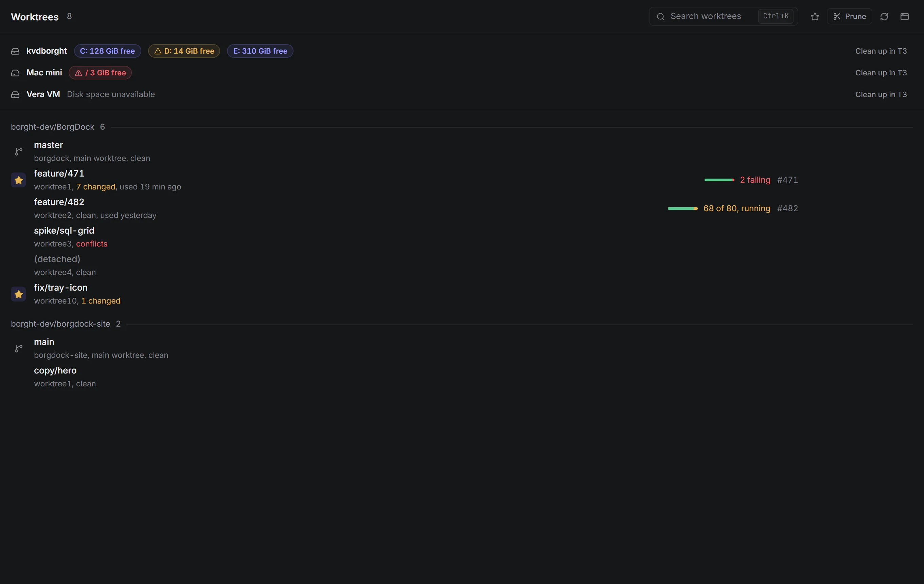Click Clean up in T3 for Mac mini

click(881, 73)
